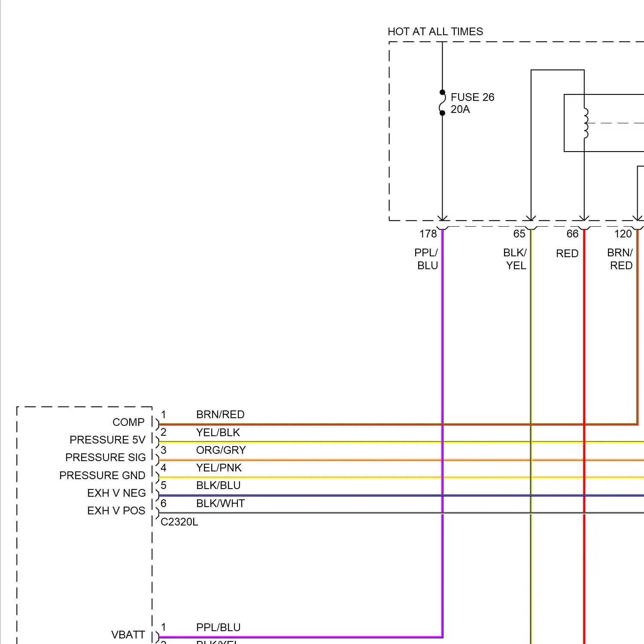Select the solid red vertical wire
The width and height of the screenshot is (644, 644).
pyautogui.click(x=584, y=343)
